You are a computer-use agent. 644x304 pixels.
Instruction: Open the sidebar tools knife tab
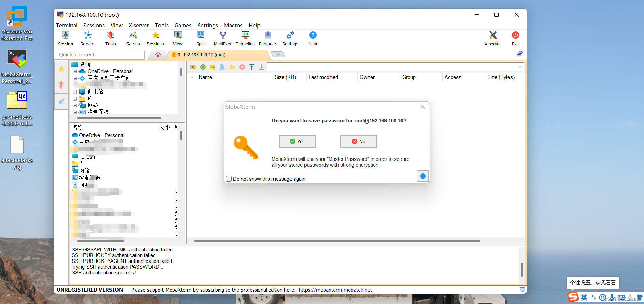(x=61, y=85)
